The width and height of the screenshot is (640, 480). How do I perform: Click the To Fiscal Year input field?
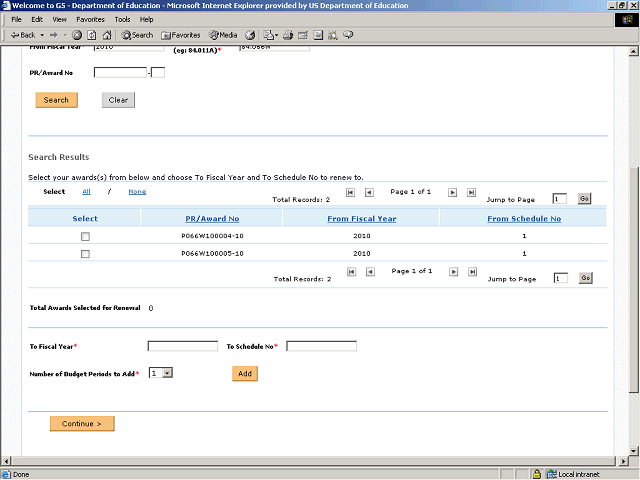click(x=182, y=346)
